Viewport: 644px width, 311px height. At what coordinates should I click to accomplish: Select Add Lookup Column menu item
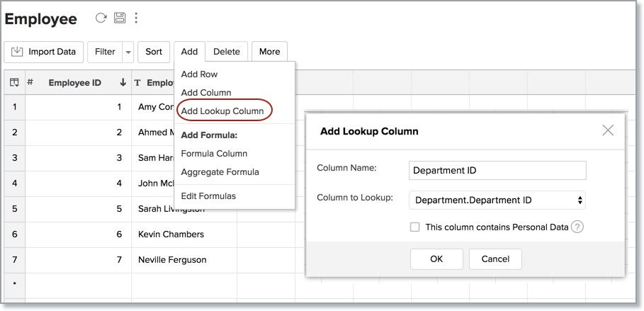tap(222, 111)
